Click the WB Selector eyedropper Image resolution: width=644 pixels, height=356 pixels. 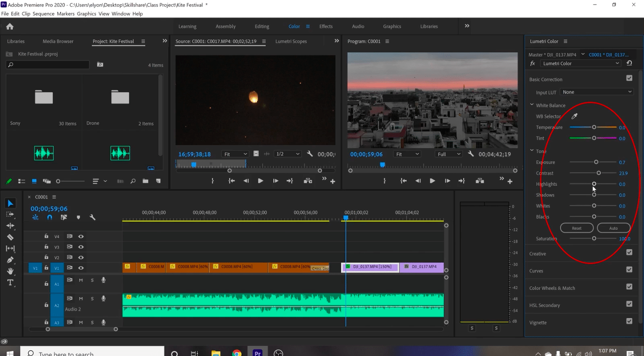(x=575, y=116)
